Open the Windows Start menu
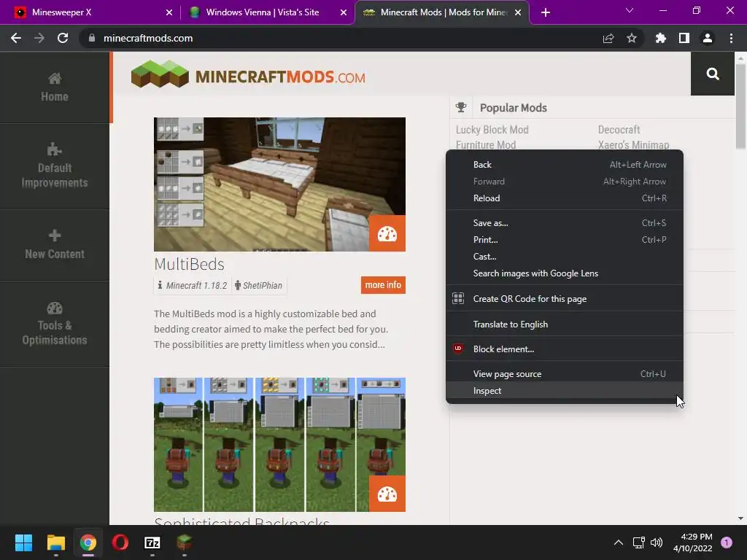 [23, 542]
